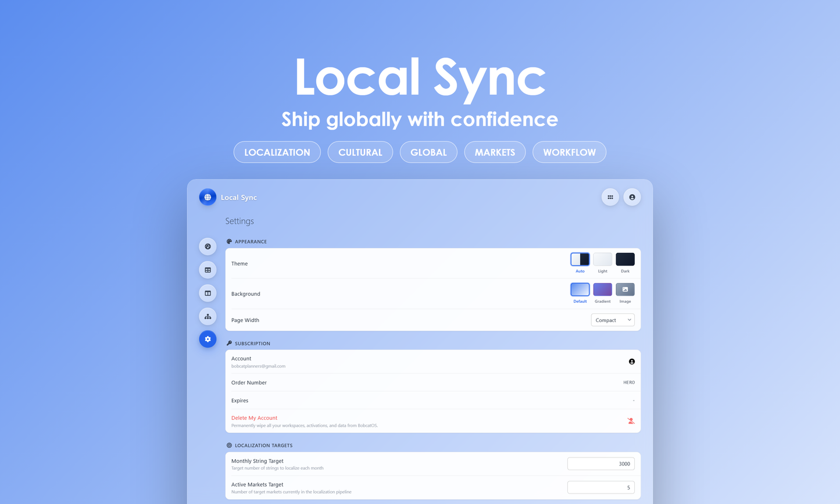Click the GLOBAL tag pill

(428, 152)
